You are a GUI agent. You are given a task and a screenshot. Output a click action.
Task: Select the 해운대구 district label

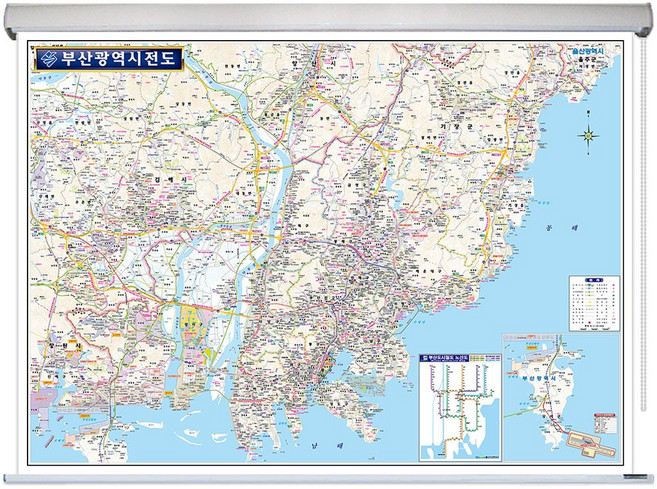point(429,271)
